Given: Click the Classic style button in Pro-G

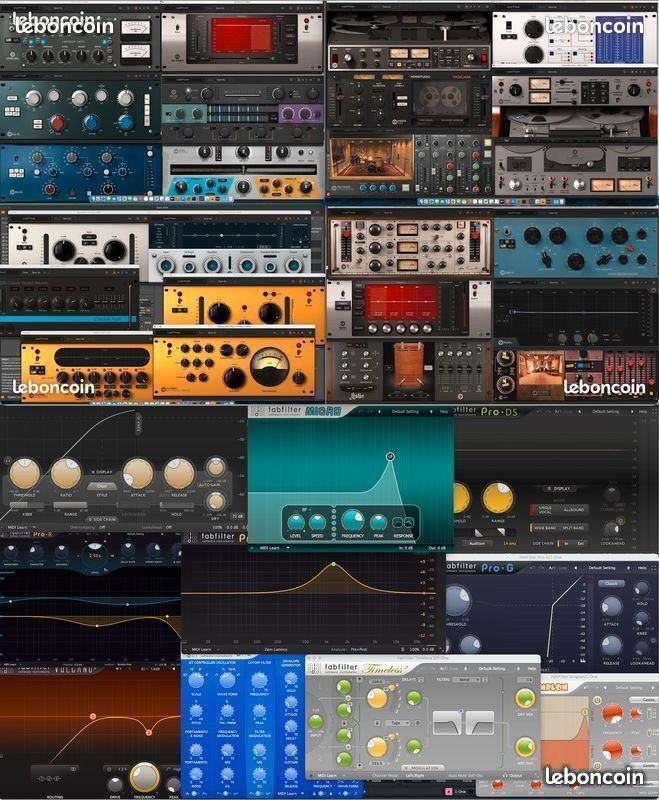Looking at the screenshot, I should click(611, 583).
